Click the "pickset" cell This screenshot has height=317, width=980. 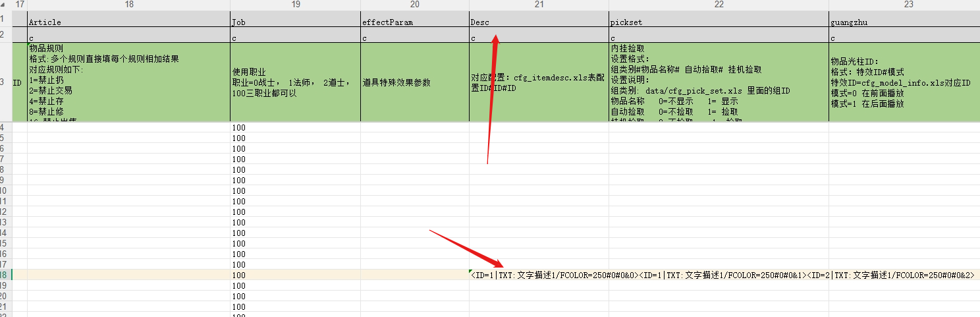coord(719,22)
